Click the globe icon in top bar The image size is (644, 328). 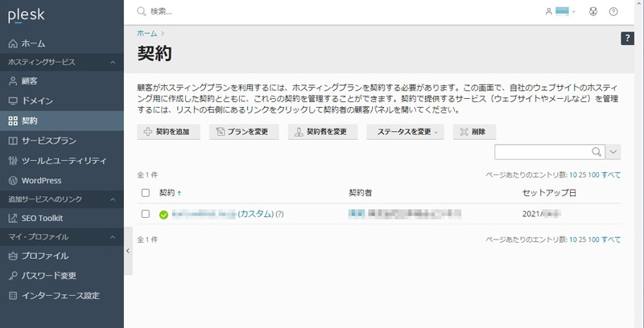[x=594, y=12]
